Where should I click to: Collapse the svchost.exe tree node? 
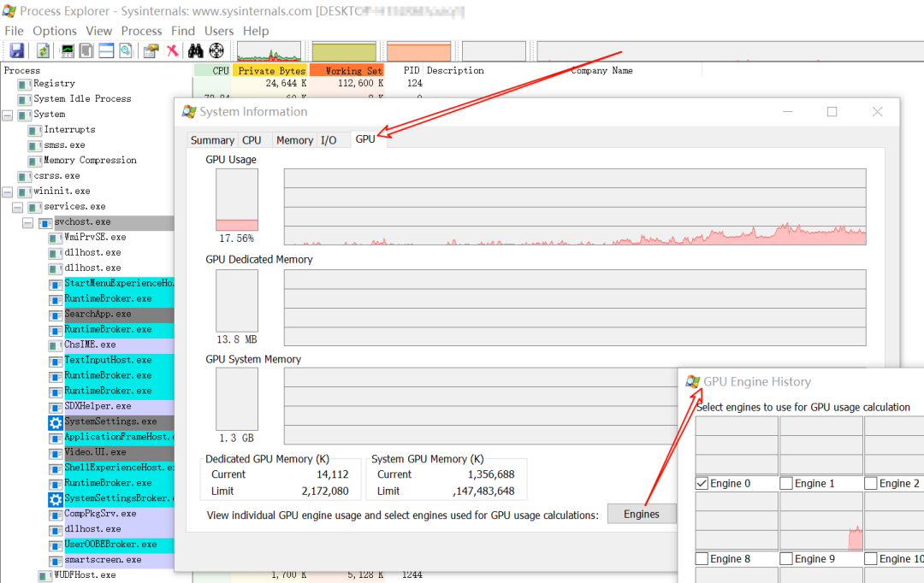pos(28,222)
